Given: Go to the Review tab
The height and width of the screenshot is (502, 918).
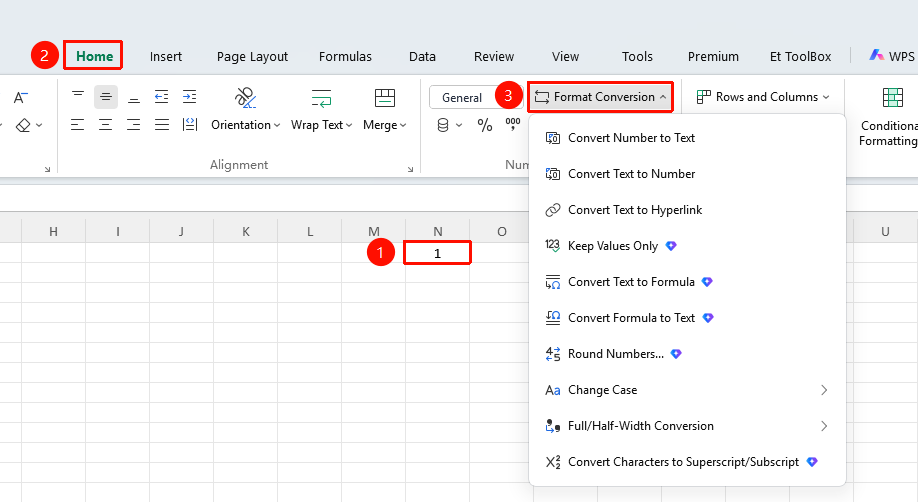Looking at the screenshot, I should tap(494, 56).
